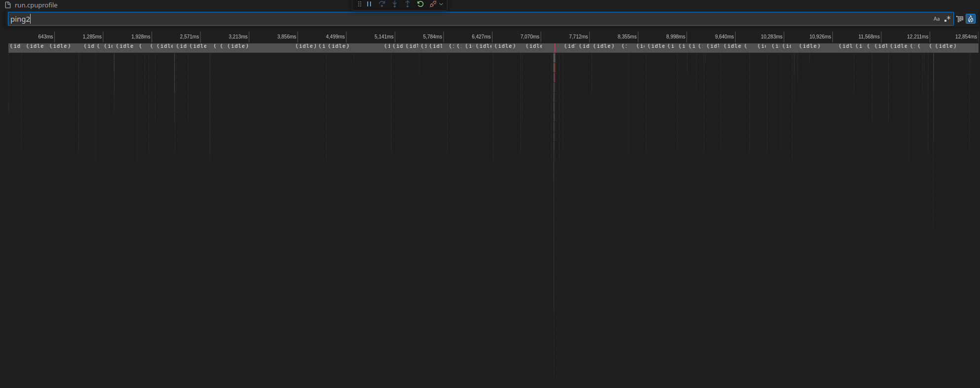Click the 7,712ms time ruler label
This screenshot has height=388, width=980.
coord(578,37)
